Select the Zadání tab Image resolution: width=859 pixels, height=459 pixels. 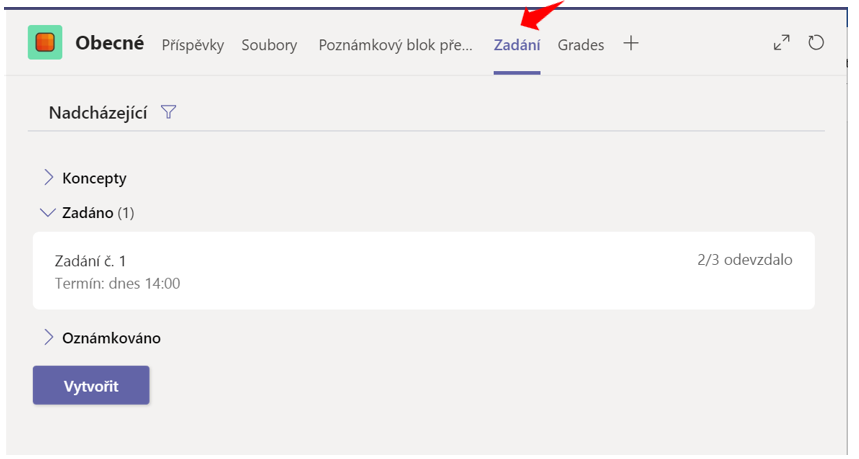pyautogui.click(x=517, y=45)
